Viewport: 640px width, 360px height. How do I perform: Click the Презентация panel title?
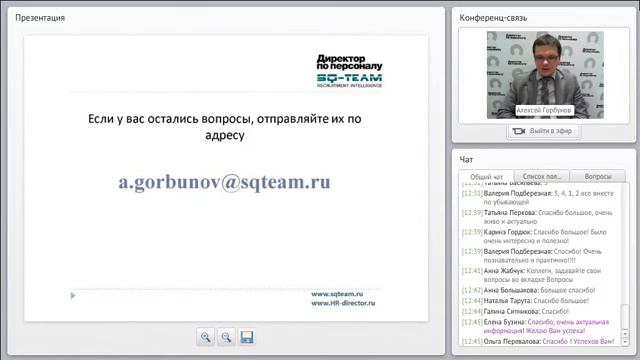[40, 18]
